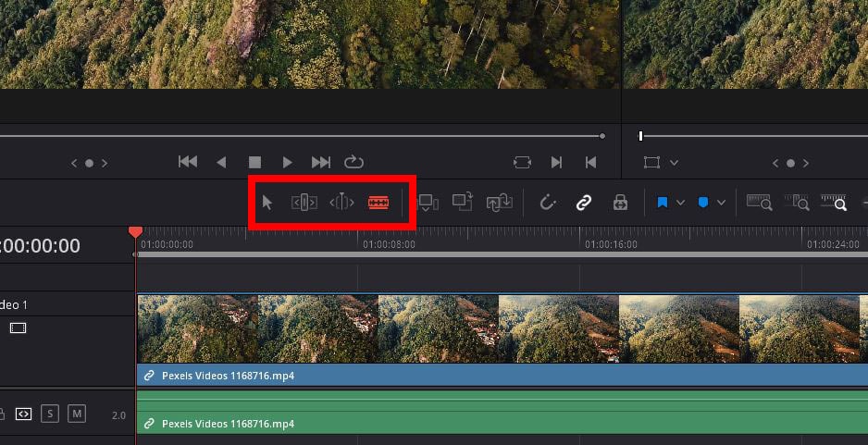Expand the viewer transform overlay dropdown
868x445 pixels.
tap(674, 163)
